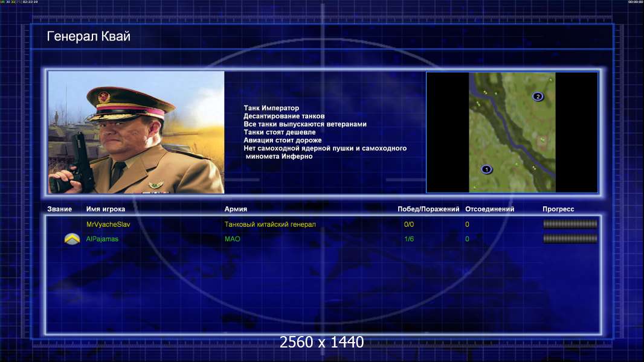The height and width of the screenshot is (362, 644).
Task: Click Танковый китайский генерал army label
Action: tap(270, 224)
